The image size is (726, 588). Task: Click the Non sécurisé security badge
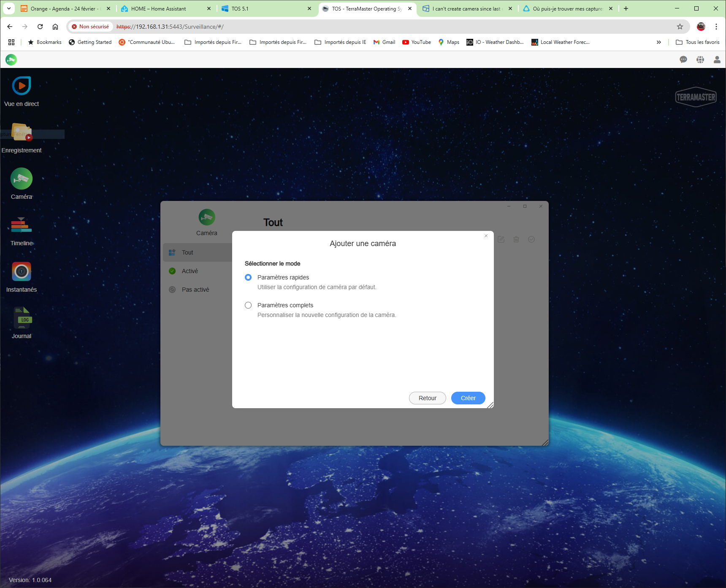[x=90, y=27]
